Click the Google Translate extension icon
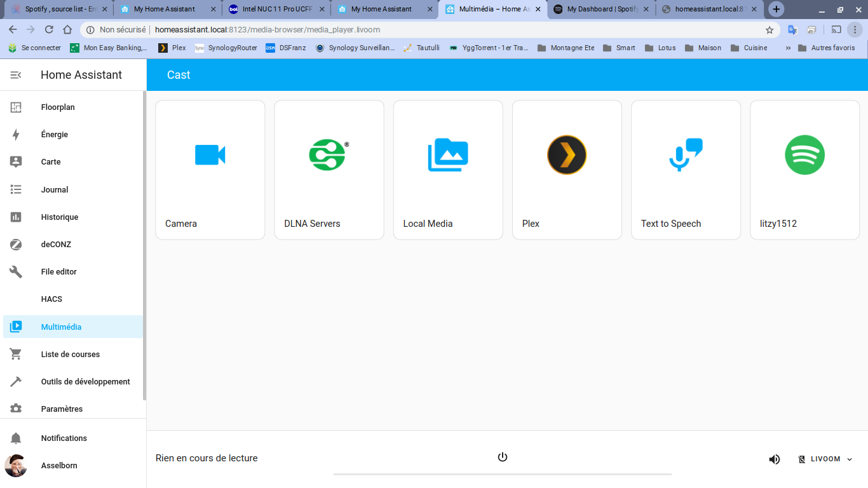 click(x=792, y=30)
